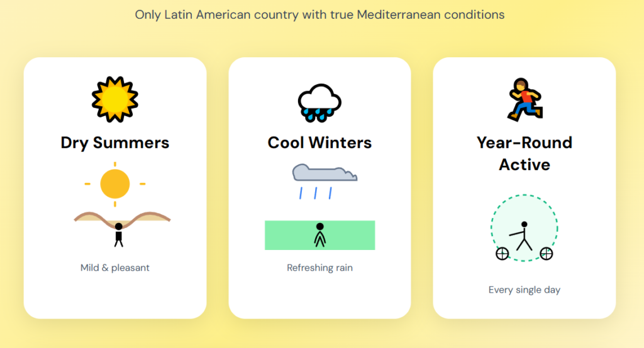The height and width of the screenshot is (348, 644).
Task: Click the Mild & pleasant caption
Action: click(115, 268)
